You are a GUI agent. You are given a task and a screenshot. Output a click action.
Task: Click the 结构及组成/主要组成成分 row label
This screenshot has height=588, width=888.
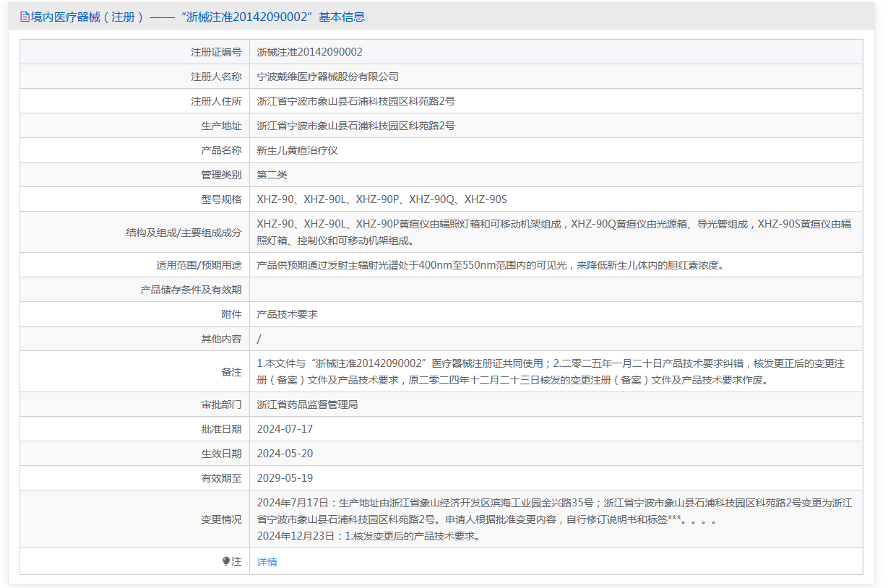tap(184, 233)
